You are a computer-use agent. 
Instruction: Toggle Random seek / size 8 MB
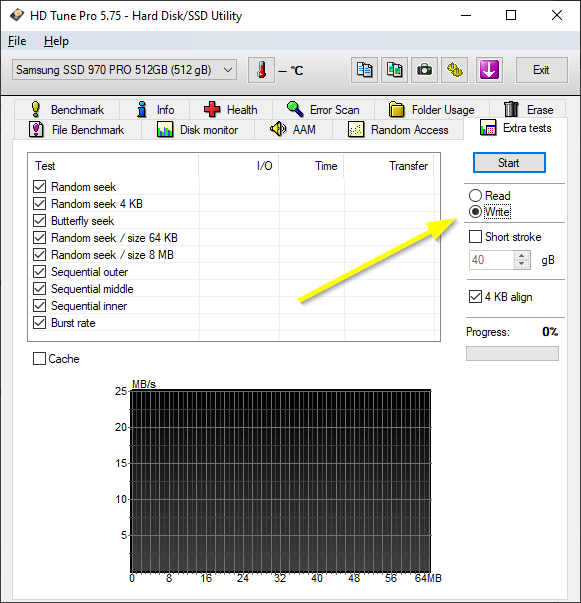39,255
